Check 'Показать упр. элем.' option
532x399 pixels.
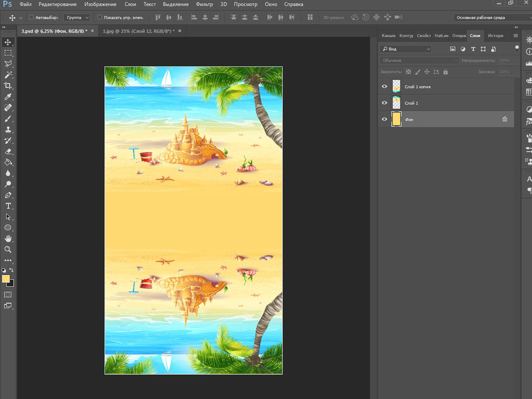(x=99, y=18)
